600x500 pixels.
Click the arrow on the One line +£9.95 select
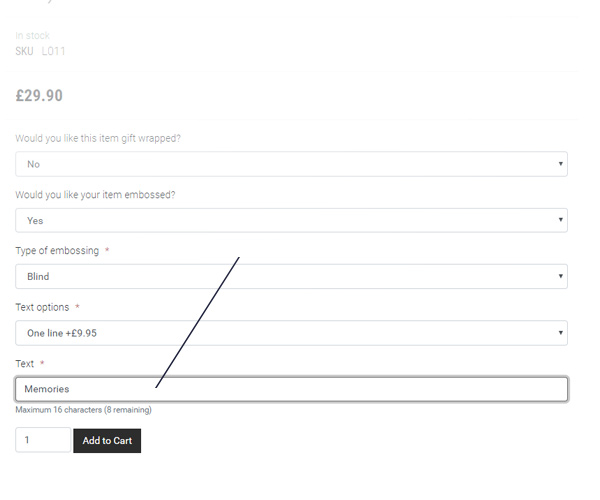(560, 332)
